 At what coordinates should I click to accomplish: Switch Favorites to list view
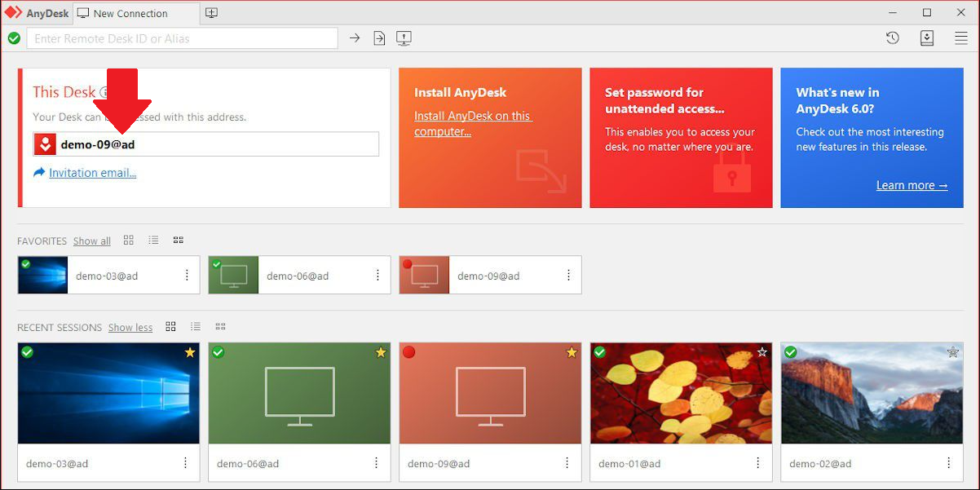point(153,240)
